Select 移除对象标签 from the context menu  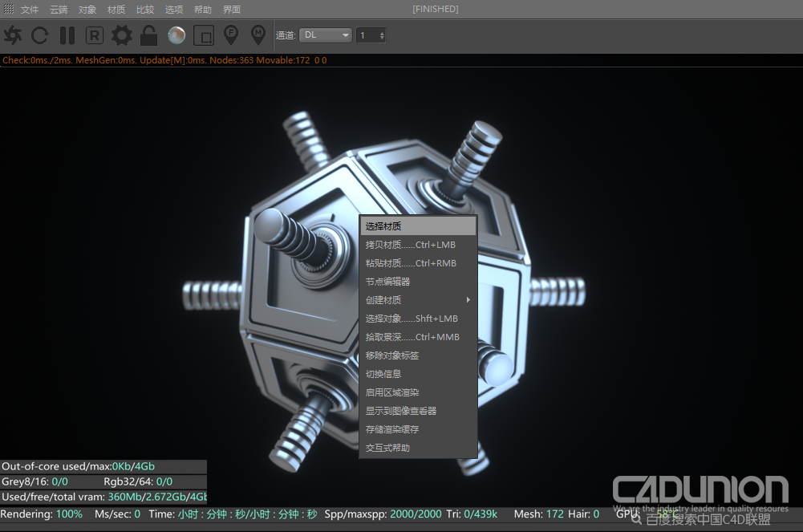click(x=418, y=355)
